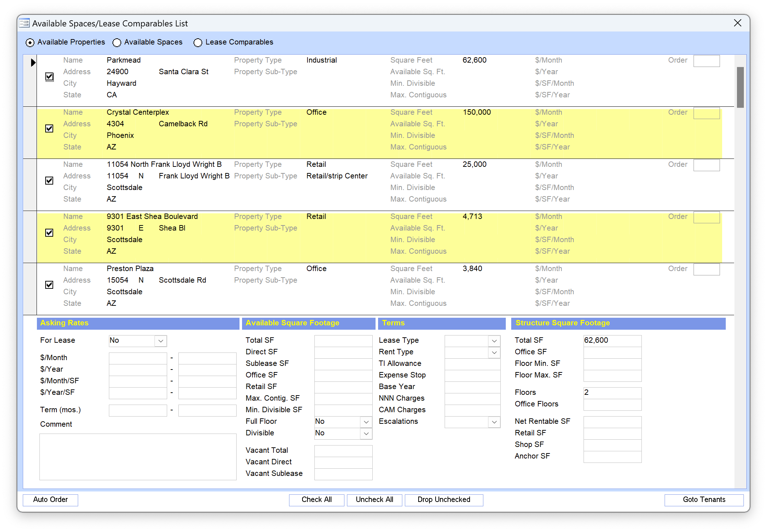
Task: Select the Available Properties radio button
Action: (x=30, y=42)
